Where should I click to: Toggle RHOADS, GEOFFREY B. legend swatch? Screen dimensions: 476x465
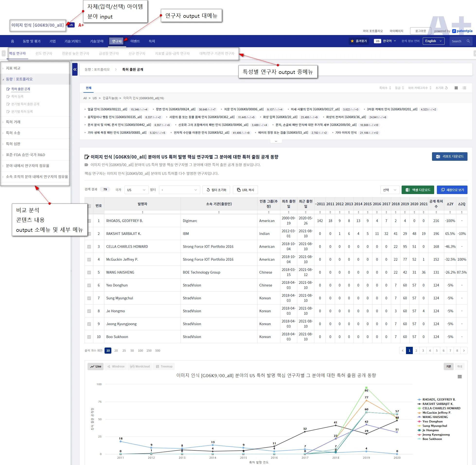419,400
